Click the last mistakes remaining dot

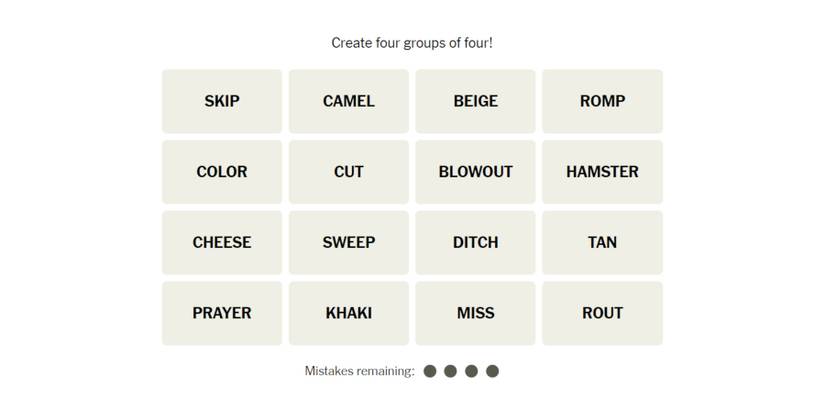point(492,371)
